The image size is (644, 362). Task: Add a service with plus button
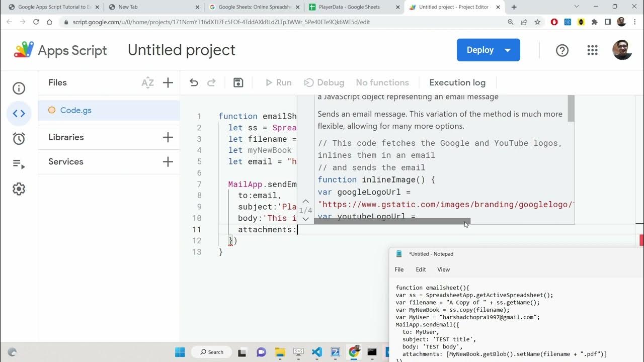coord(168,161)
